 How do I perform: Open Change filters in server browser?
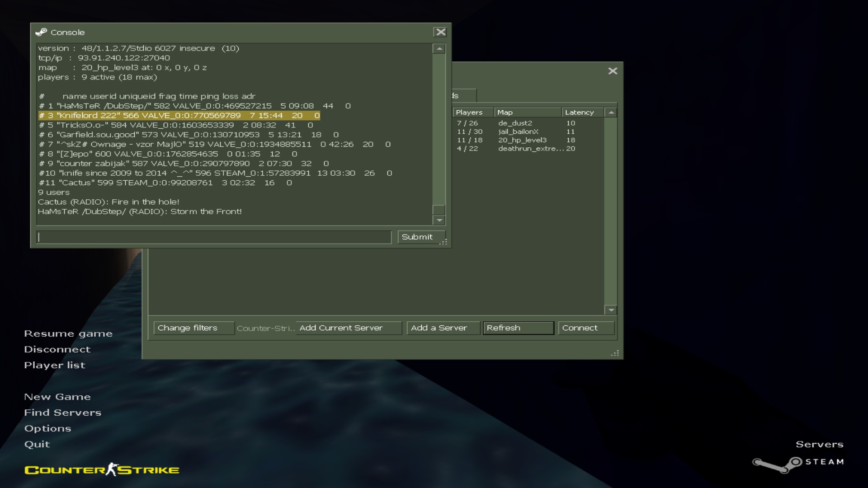pyautogui.click(x=194, y=328)
